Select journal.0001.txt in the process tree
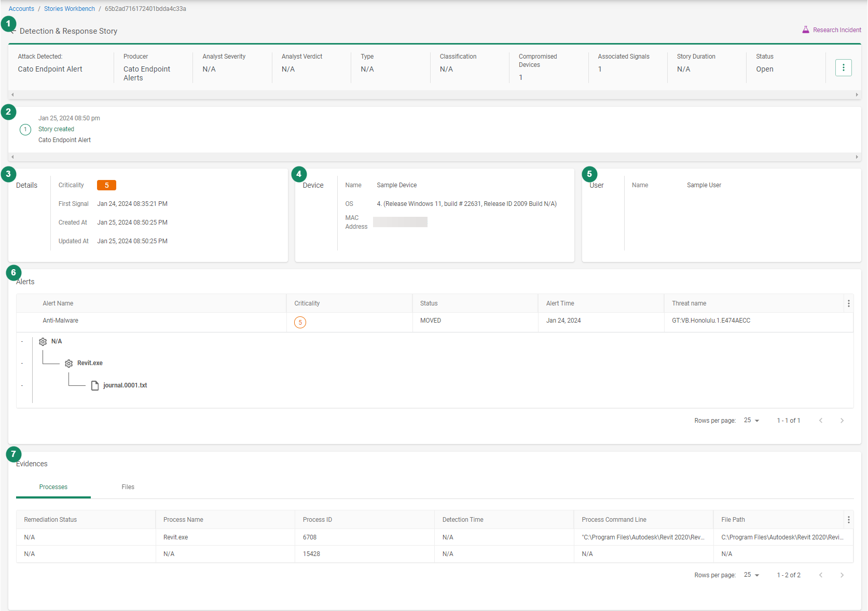Viewport: 868px width, 611px height. click(x=125, y=385)
